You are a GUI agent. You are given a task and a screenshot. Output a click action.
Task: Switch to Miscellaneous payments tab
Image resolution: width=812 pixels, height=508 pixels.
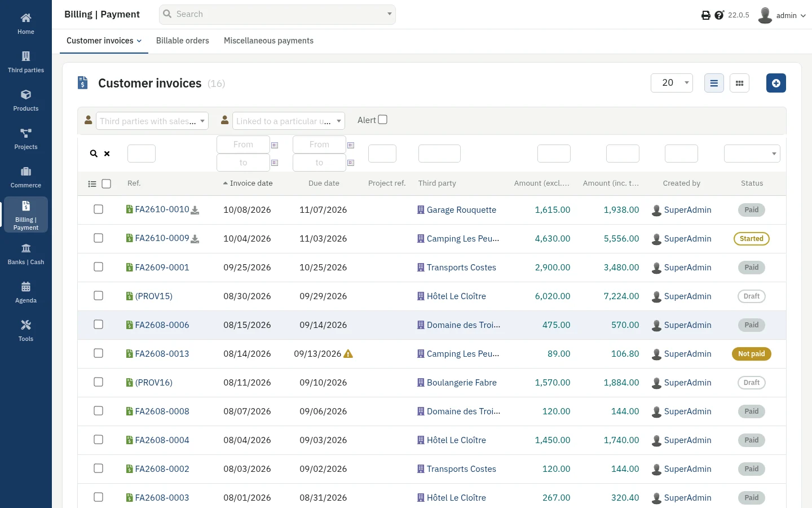tap(268, 41)
